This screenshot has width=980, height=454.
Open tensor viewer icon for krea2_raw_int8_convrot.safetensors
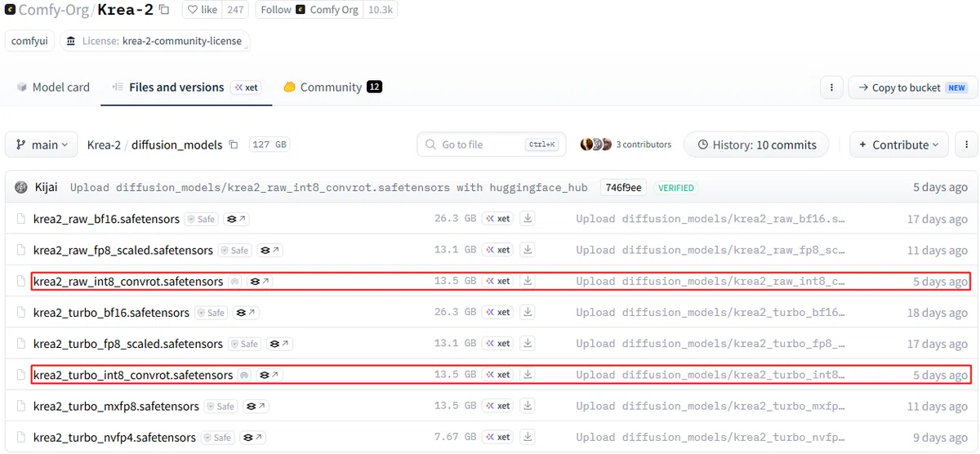click(260, 282)
